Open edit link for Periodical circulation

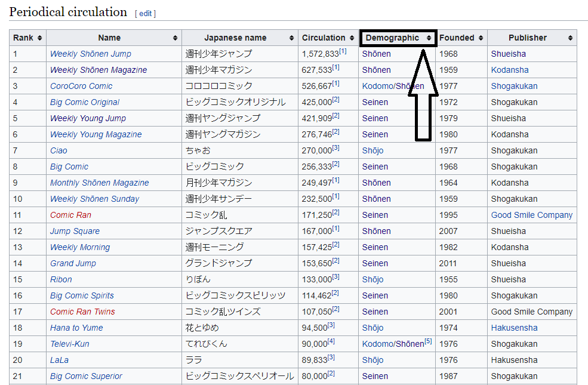point(145,13)
